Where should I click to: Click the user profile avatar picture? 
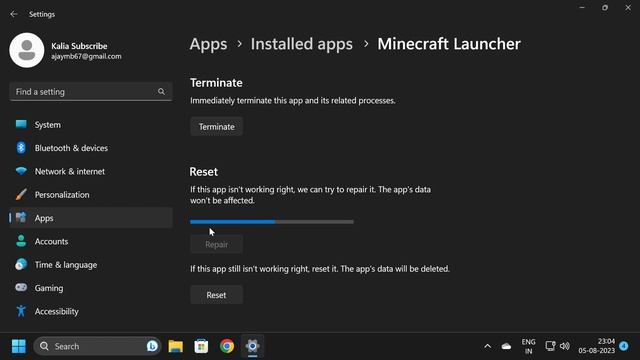coord(27,50)
